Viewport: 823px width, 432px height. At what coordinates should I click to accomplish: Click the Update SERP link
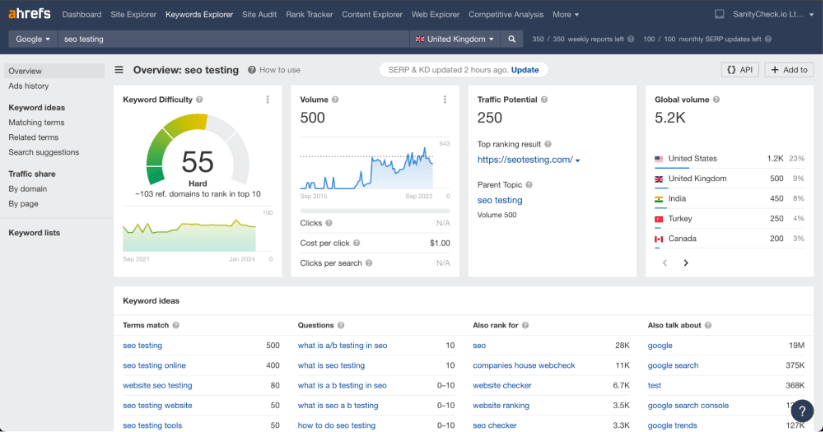tap(525, 70)
